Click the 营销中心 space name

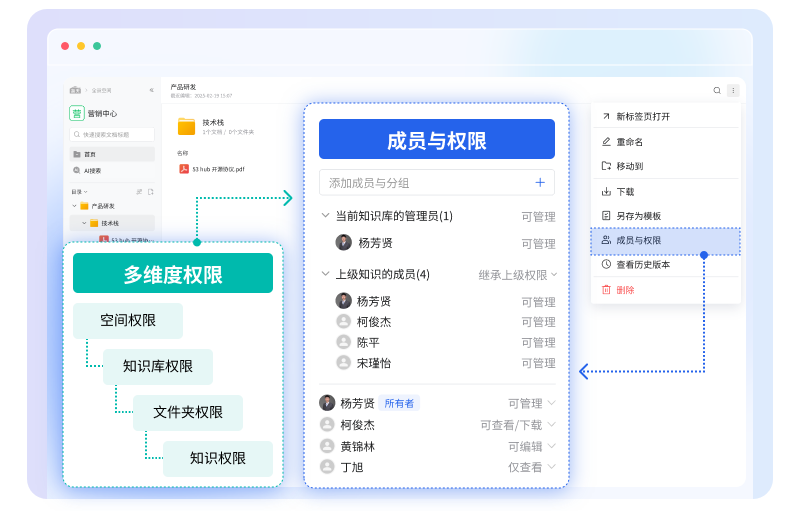[102, 113]
